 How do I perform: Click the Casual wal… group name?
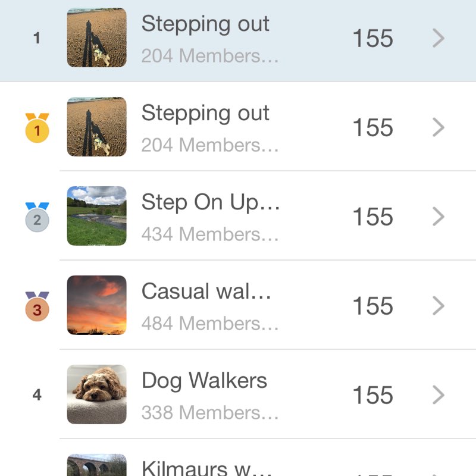206,292
